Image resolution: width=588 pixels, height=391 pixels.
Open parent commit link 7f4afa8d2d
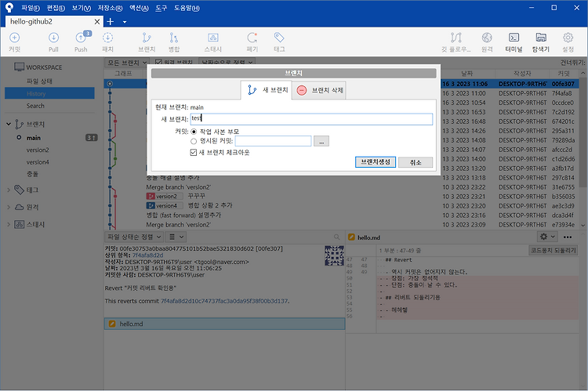pos(147,255)
